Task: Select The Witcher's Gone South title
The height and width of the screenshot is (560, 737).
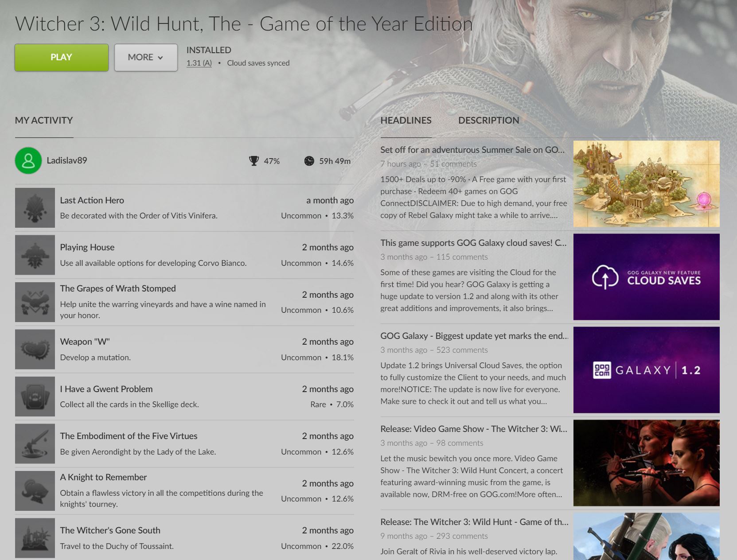Action: pos(110,530)
